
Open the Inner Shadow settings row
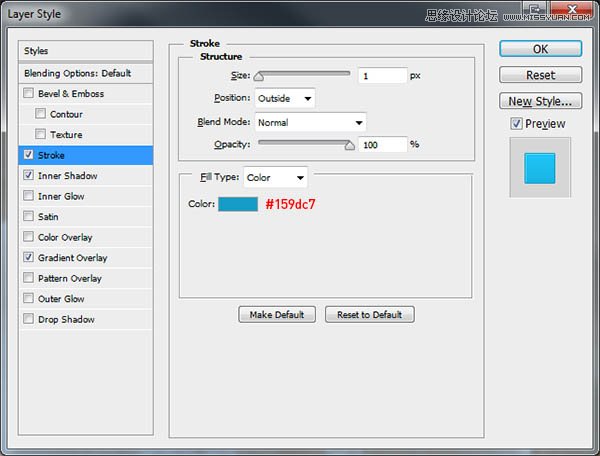click(86, 176)
